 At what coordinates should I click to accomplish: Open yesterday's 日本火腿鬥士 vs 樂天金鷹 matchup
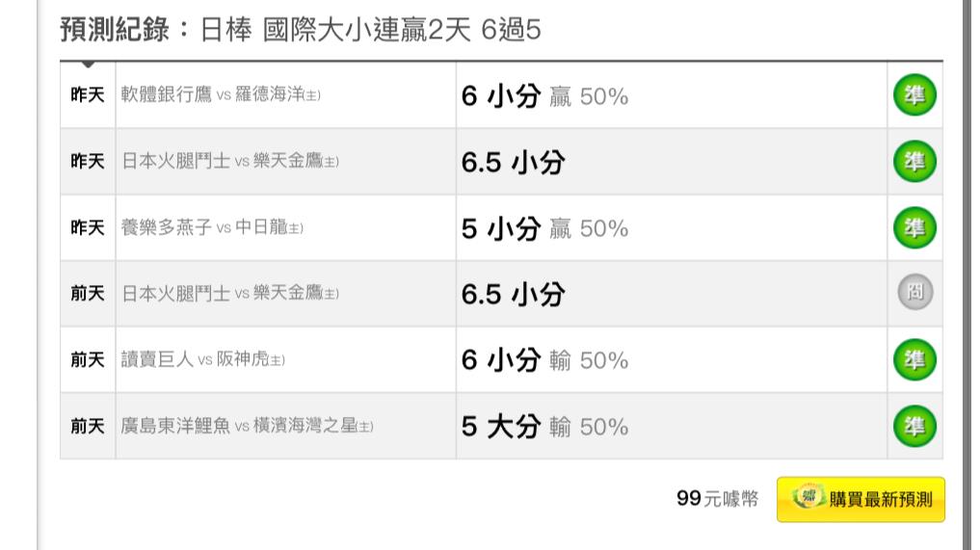tap(229, 161)
